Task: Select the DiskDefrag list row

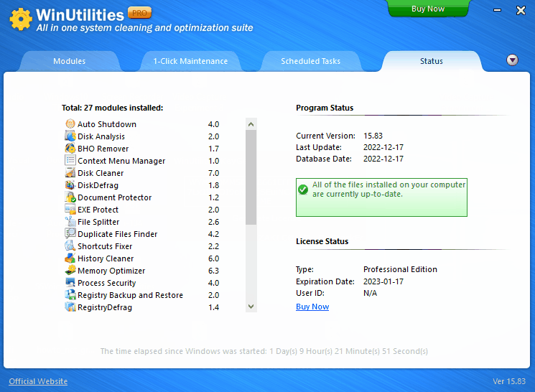Action: (x=143, y=185)
